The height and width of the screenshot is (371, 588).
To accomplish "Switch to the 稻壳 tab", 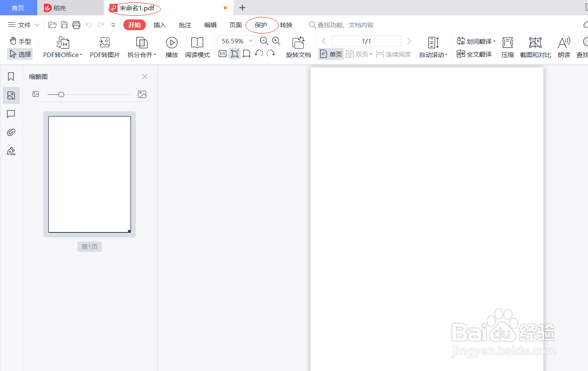I will (70, 8).
